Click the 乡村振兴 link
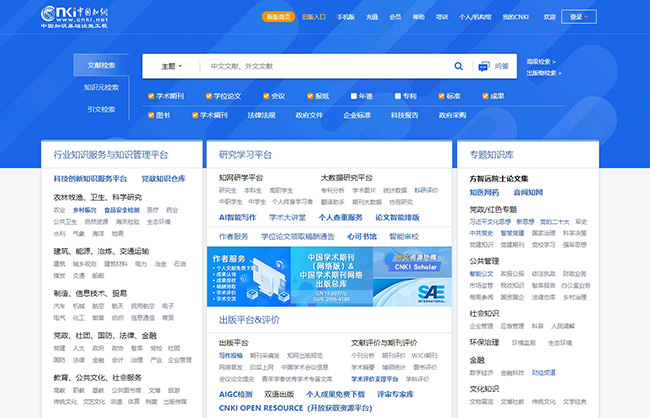The height and width of the screenshot is (418, 650). coord(85,210)
